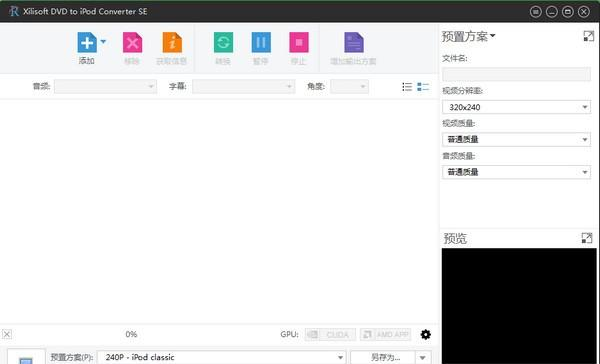Open the video quality dropdown
The image size is (600, 364).
click(516, 139)
